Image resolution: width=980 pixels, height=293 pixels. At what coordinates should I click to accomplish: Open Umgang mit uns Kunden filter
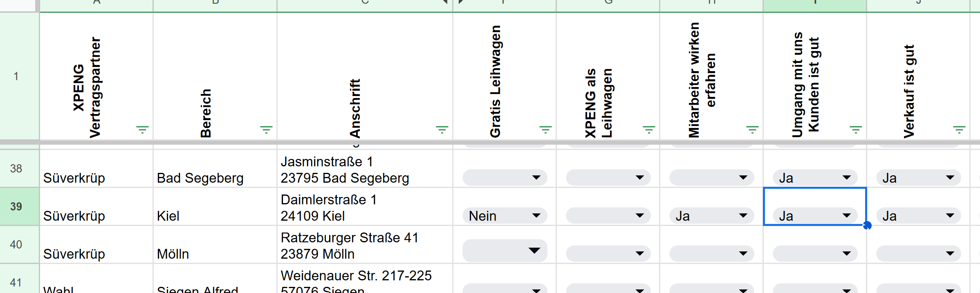click(x=856, y=130)
